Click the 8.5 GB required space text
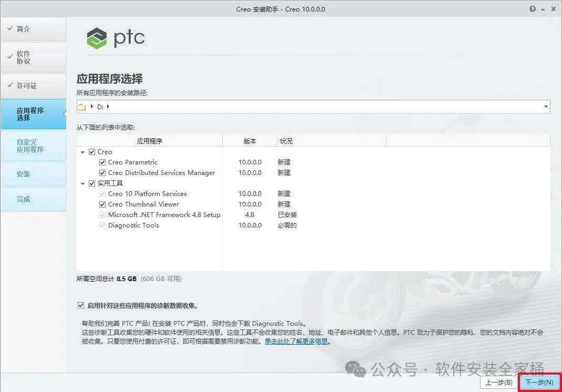This screenshot has height=392, width=562. coord(127,278)
